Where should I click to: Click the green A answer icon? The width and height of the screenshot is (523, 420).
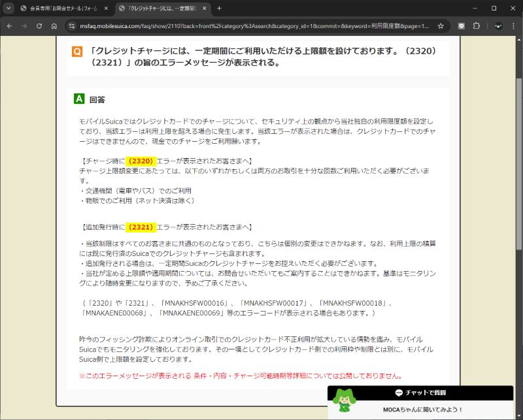coord(79,99)
